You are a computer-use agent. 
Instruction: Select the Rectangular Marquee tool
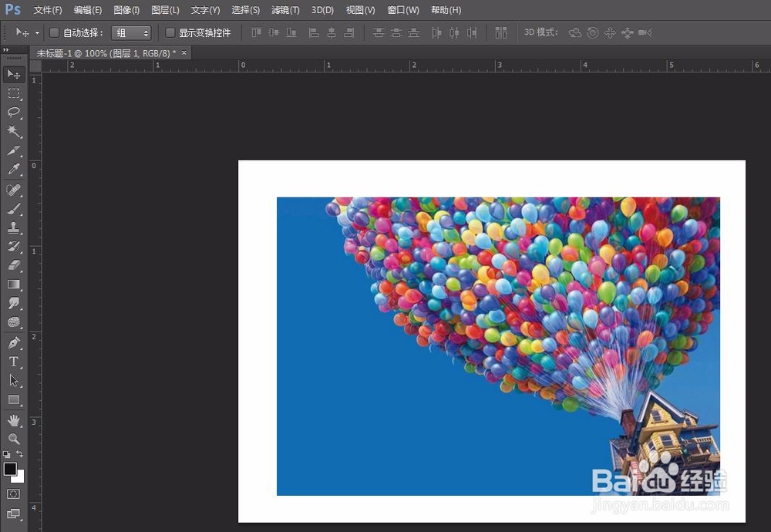(14, 93)
